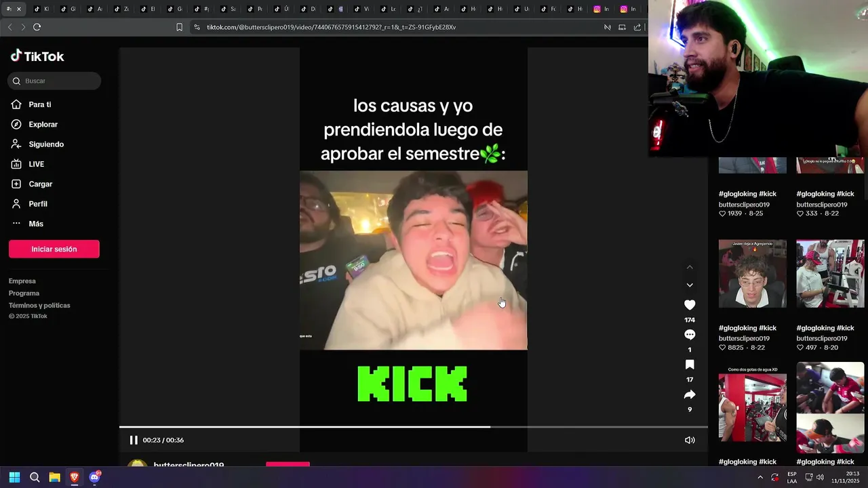
Task: Switch to the browser tab labeled Vi
Action: (x=361, y=9)
